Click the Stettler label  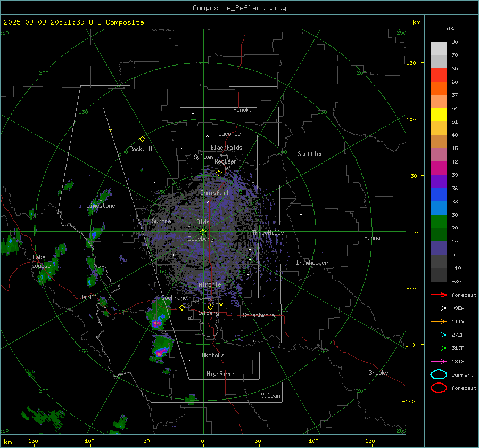click(x=310, y=154)
